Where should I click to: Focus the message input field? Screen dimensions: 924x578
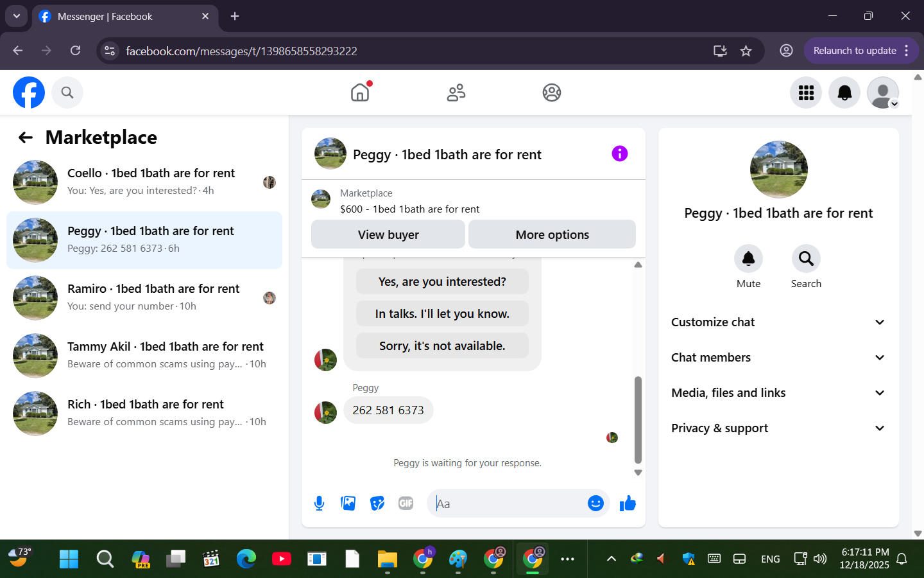[x=507, y=504]
